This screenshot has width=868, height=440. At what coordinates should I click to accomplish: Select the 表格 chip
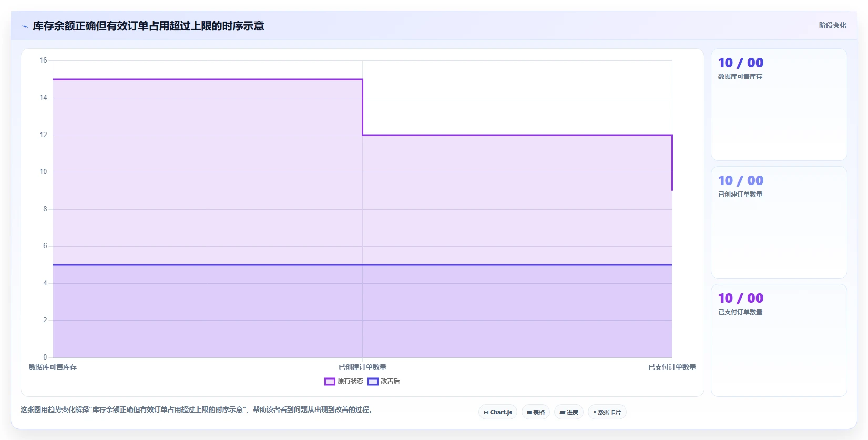pos(536,412)
